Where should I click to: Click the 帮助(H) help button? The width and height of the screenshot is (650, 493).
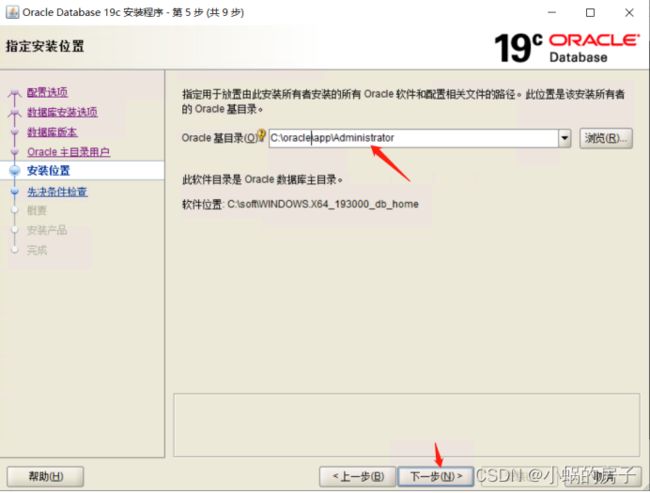(x=46, y=476)
